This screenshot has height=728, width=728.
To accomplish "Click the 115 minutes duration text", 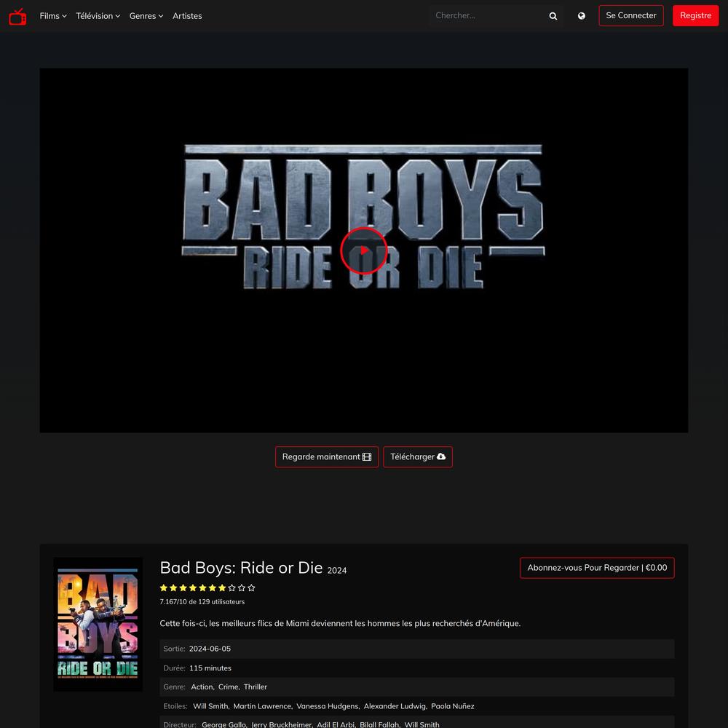I will click(x=210, y=668).
